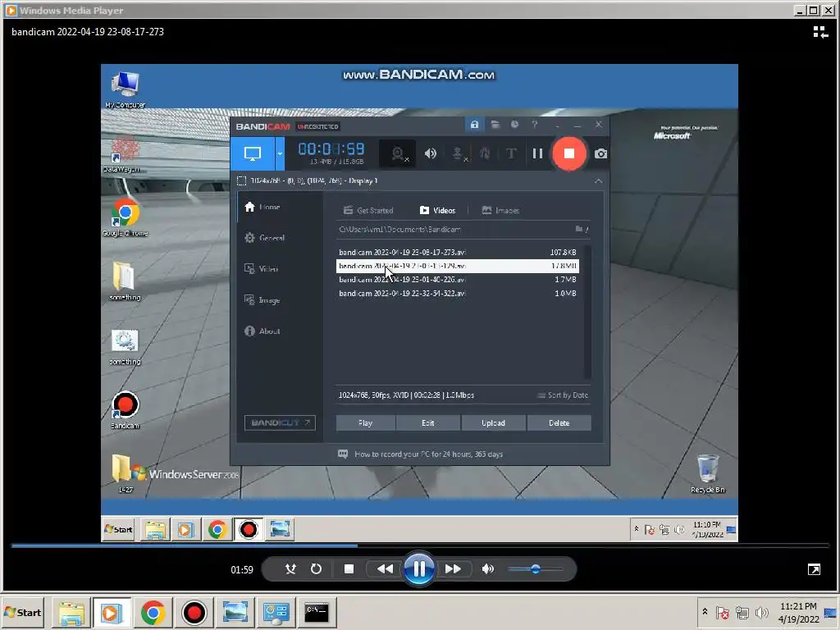Click Bandicam scheduled recording clock icon
This screenshot has height=630, width=840.
tap(514, 125)
